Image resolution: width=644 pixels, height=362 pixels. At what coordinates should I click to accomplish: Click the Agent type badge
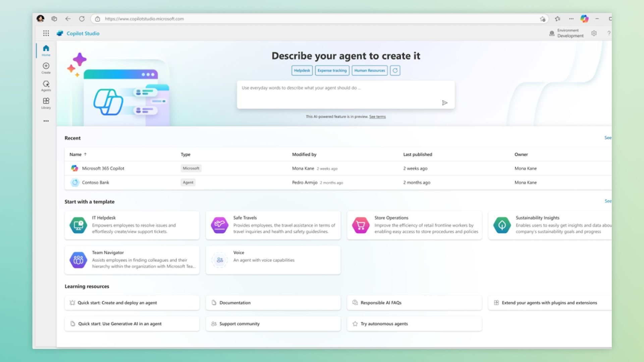[x=188, y=182]
